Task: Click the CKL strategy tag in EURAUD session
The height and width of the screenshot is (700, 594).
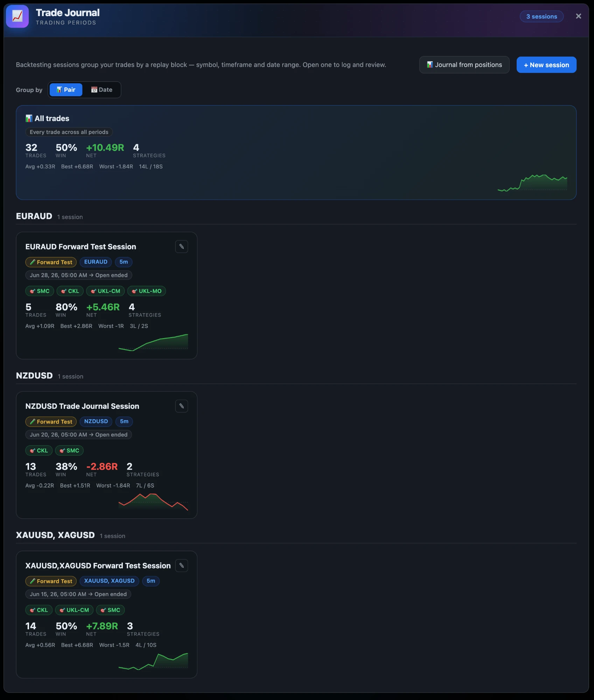Action: pyautogui.click(x=70, y=291)
